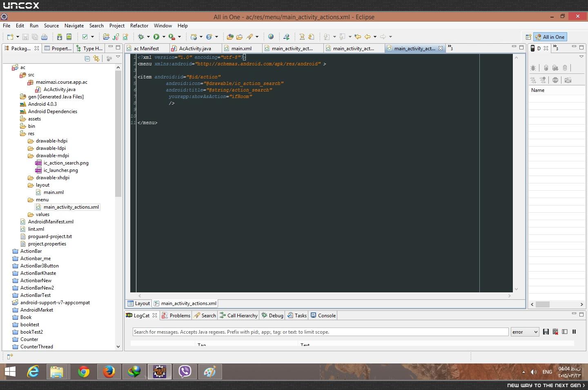588x390 pixels.
Task: Open the Refactor menu
Action: (x=139, y=26)
